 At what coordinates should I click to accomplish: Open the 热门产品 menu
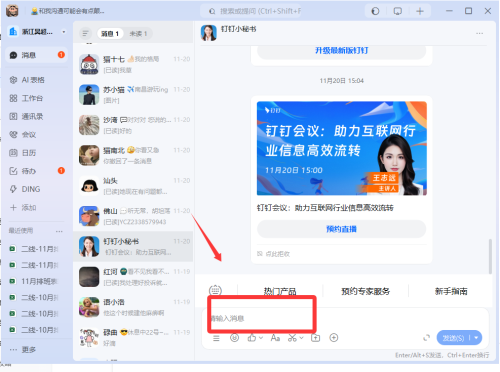tap(280, 291)
